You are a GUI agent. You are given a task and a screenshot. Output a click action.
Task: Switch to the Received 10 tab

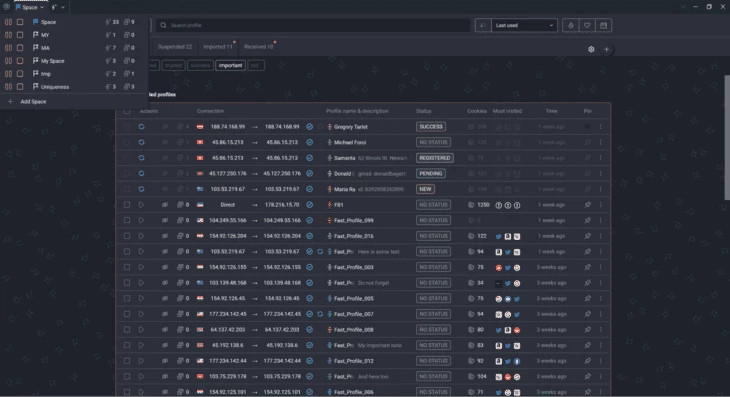(x=258, y=47)
